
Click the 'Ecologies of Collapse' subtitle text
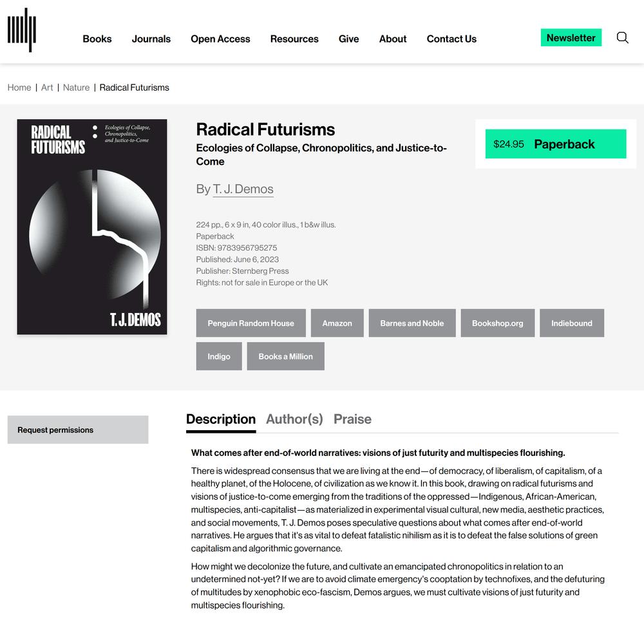click(x=321, y=155)
